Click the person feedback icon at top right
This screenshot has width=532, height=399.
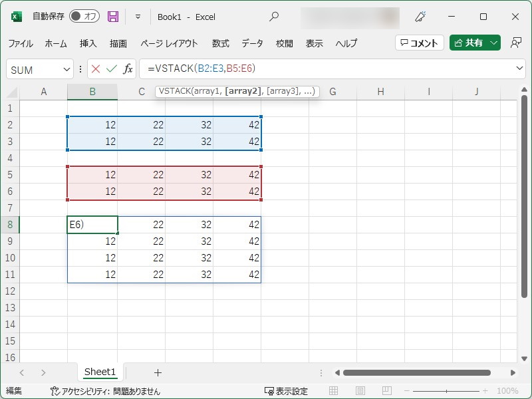coord(516,43)
